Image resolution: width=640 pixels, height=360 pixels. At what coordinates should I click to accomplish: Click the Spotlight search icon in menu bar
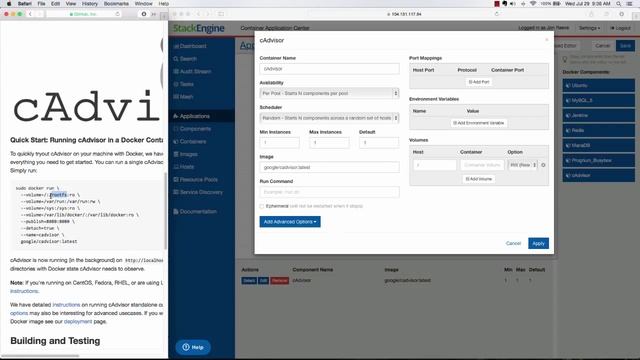[619, 4]
